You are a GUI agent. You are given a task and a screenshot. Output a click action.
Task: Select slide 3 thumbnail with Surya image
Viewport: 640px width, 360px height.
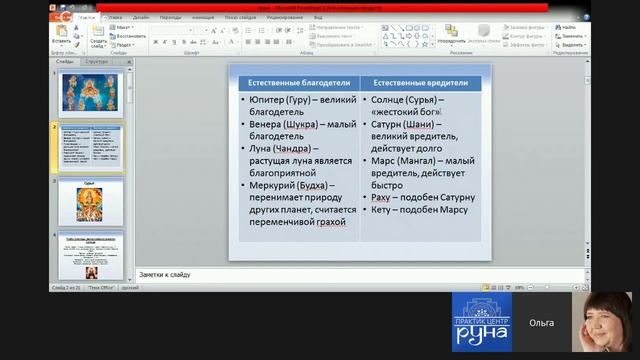click(x=91, y=202)
